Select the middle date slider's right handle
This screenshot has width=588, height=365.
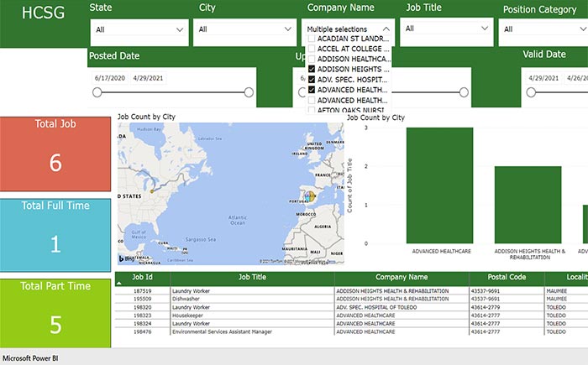464,92
